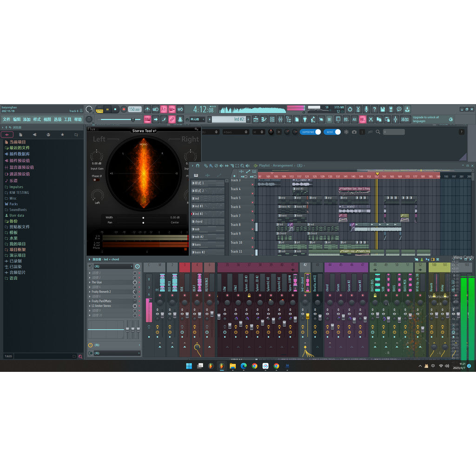Click the speaker audio browser tab icon
The width and height of the screenshot is (476, 476).
click(34, 134)
